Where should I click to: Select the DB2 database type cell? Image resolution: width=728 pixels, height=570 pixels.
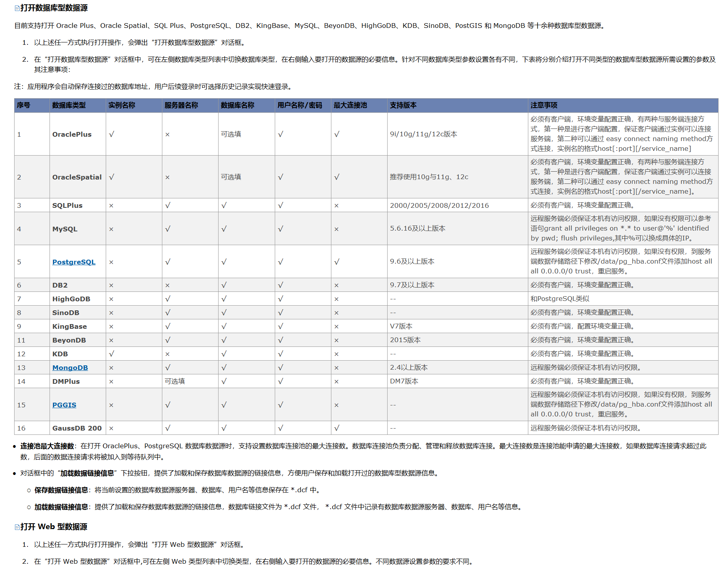point(78,285)
